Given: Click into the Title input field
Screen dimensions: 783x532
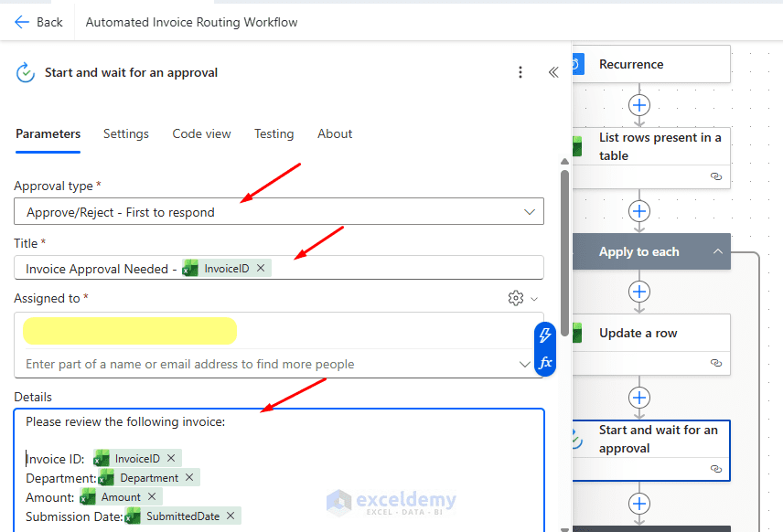Looking at the screenshot, I should (279, 268).
